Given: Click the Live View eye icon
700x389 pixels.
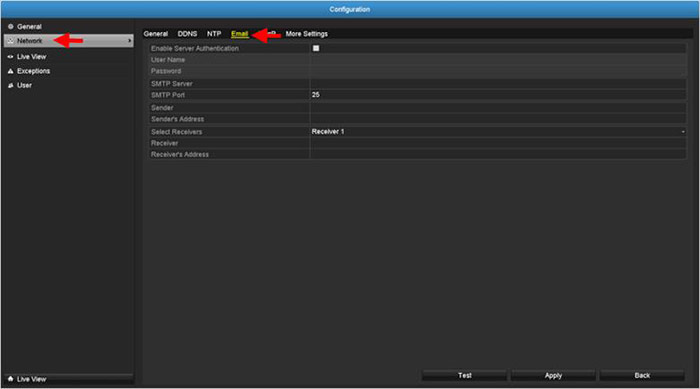Looking at the screenshot, I should 10,57.
